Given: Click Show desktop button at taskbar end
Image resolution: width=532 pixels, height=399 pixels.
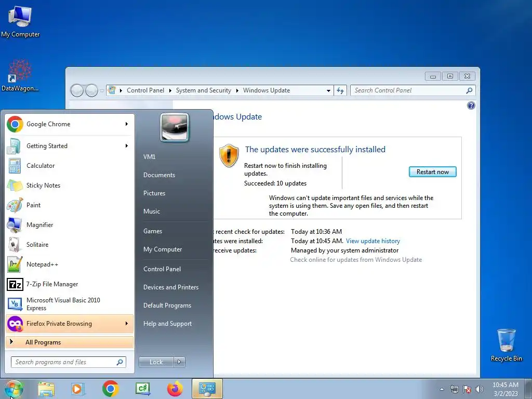Looking at the screenshot, I should point(528,389).
